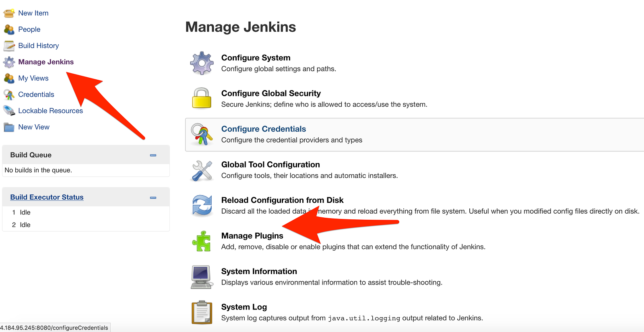Click the My Views icon
The image size is (644, 332).
pos(9,78)
